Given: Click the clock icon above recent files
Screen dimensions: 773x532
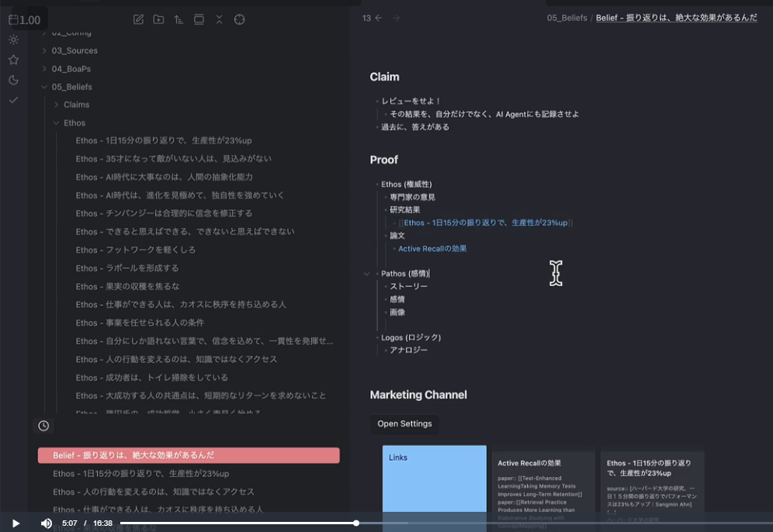Looking at the screenshot, I should click(43, 426).
